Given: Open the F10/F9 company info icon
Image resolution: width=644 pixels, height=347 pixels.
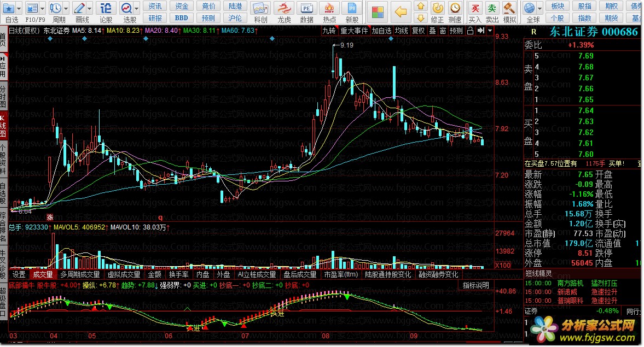Looking at the screenshot, I should (32, 8).
